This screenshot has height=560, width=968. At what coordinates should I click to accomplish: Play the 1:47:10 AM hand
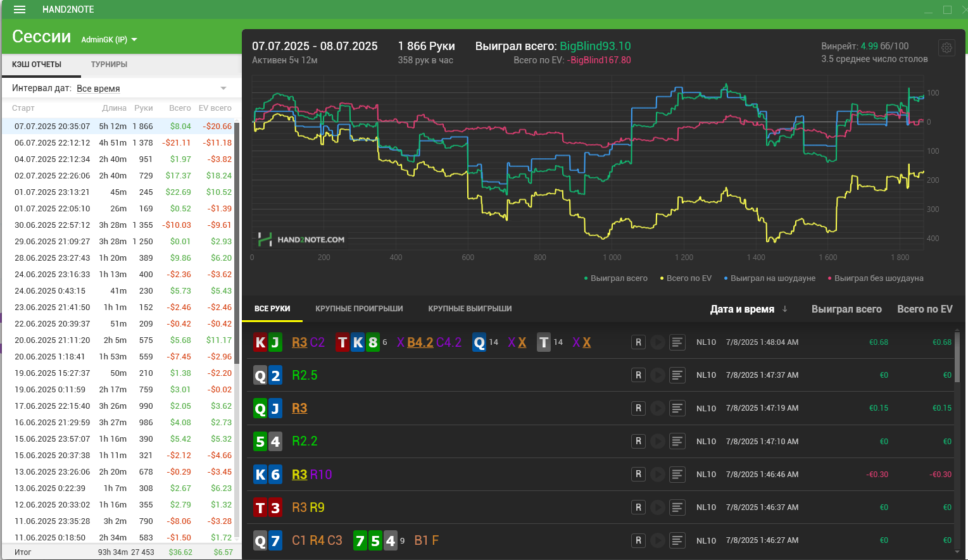pos(658,441)
